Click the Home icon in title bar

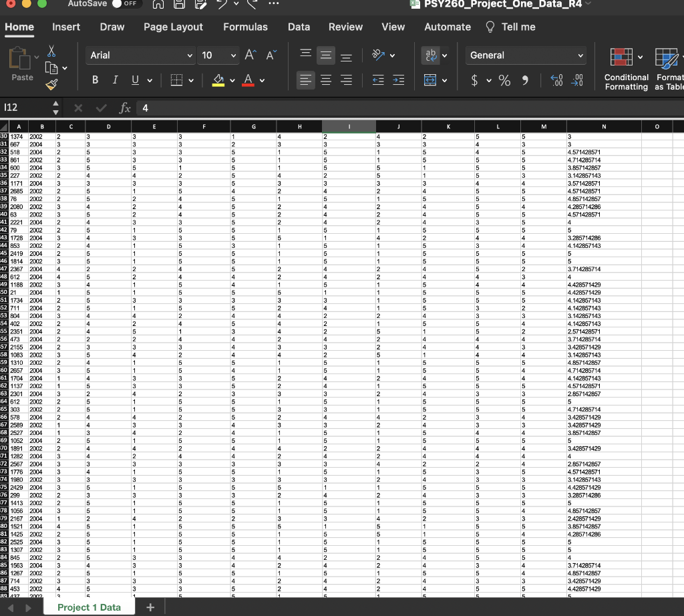158,4
